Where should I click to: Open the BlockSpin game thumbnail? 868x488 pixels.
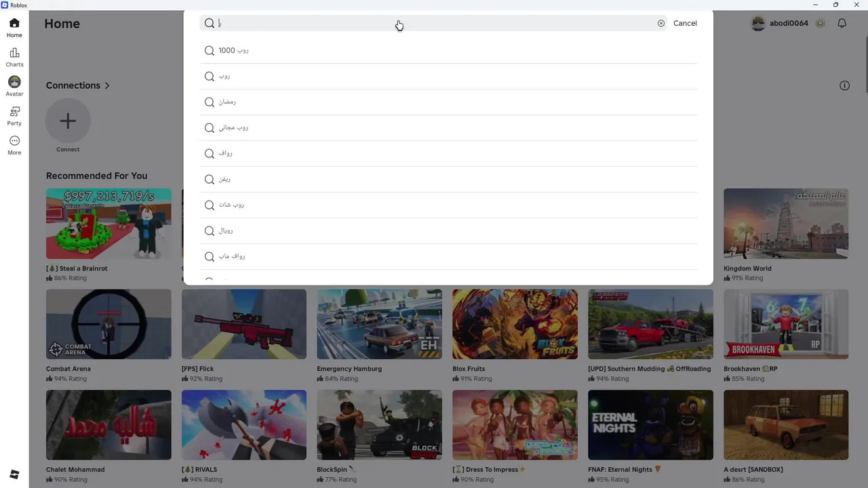(x=379, y=424)
